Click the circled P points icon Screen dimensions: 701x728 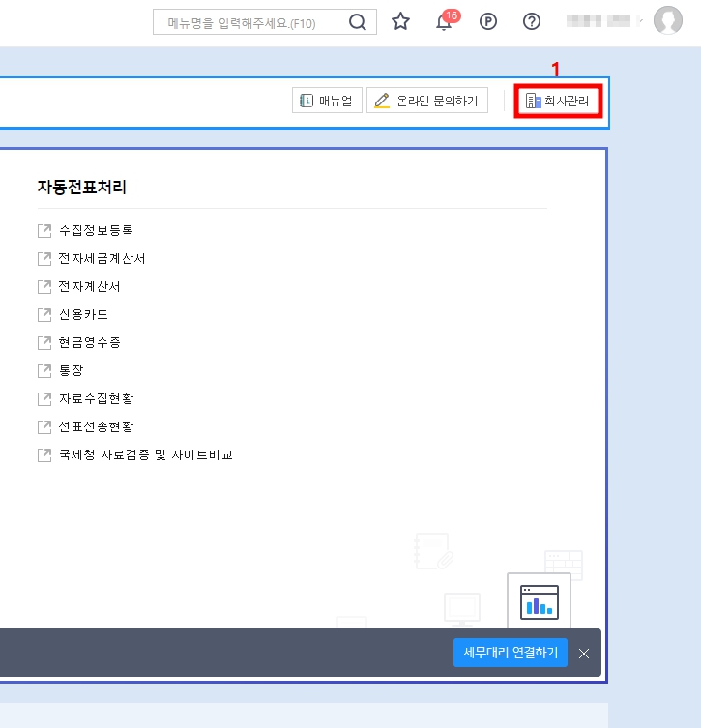pyautogui.click(x=488, y=21)
